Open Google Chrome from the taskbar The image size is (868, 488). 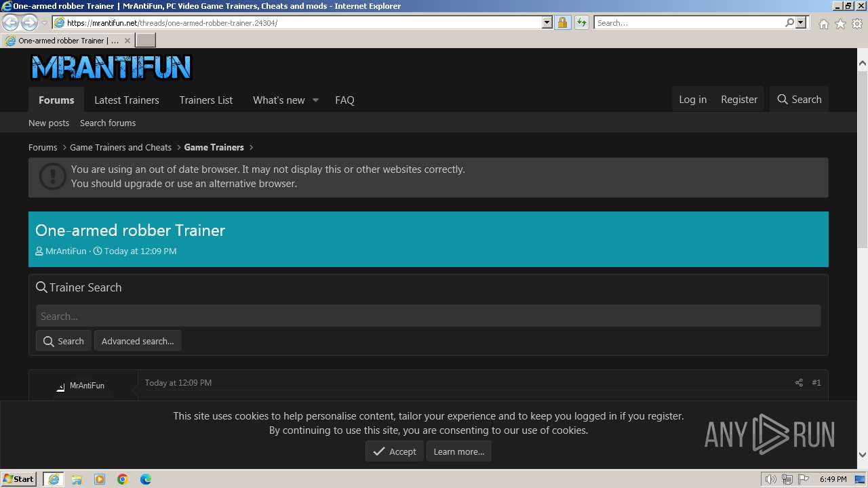tap(123, 479)
